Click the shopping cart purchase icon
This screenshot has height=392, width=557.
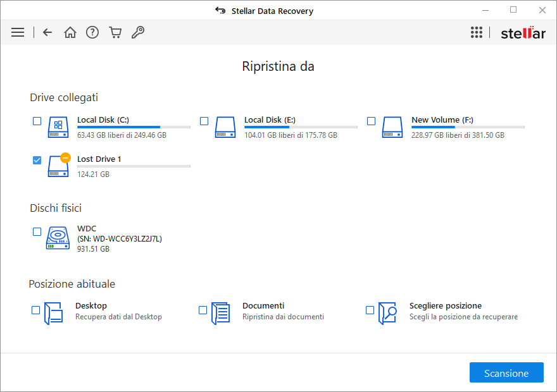[x=115, y=32]
